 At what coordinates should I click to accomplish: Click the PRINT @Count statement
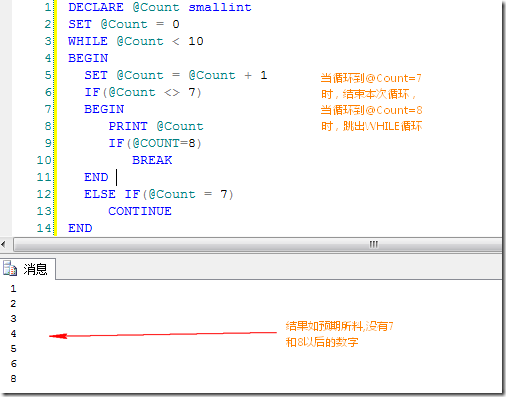click(156, 126)
